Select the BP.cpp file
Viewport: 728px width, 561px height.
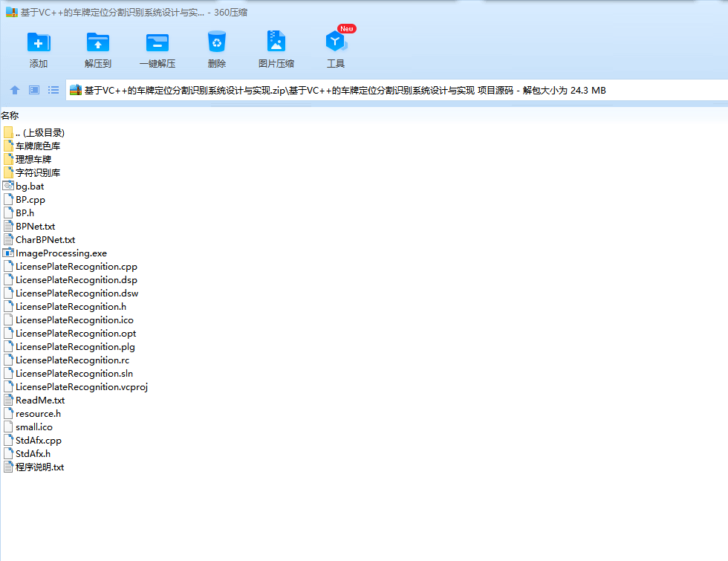click(24, 200)
